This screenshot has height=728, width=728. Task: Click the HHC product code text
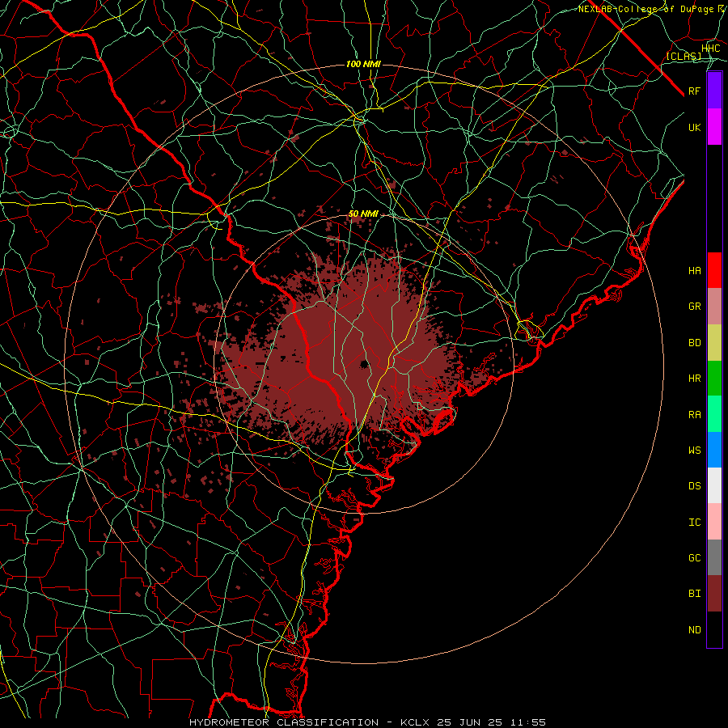pos(710,49)
